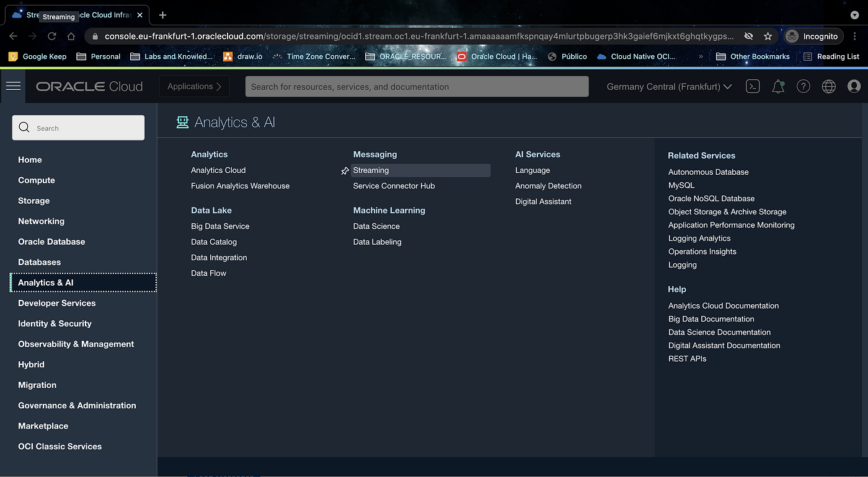Open Big Data Service link
Viewport: 868px width, 477px height.
click(x=220, y=226)
